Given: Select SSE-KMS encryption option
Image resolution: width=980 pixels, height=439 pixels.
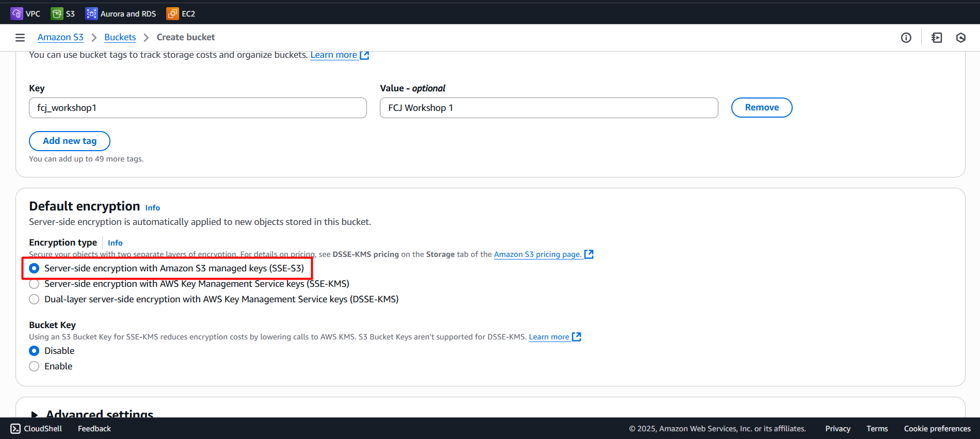Looking at the screenshot, I should (34, 284).
